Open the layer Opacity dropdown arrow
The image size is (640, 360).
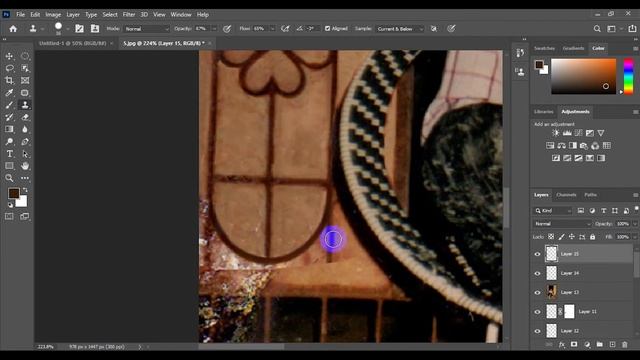(x=634, y=224)
